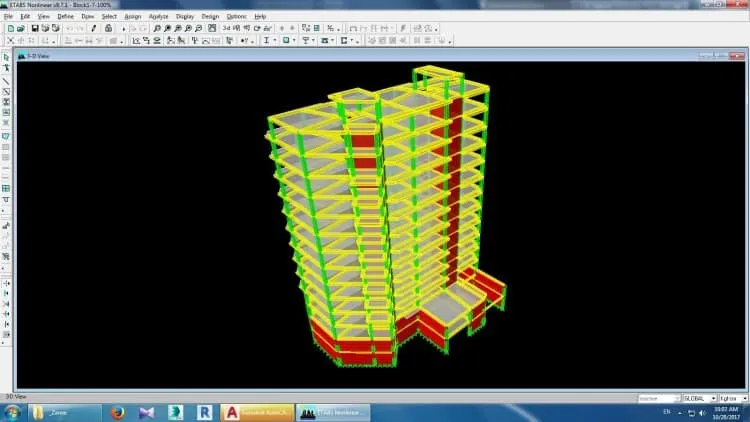
Task: Open the Design menu
Action: (x=210, y=16)
